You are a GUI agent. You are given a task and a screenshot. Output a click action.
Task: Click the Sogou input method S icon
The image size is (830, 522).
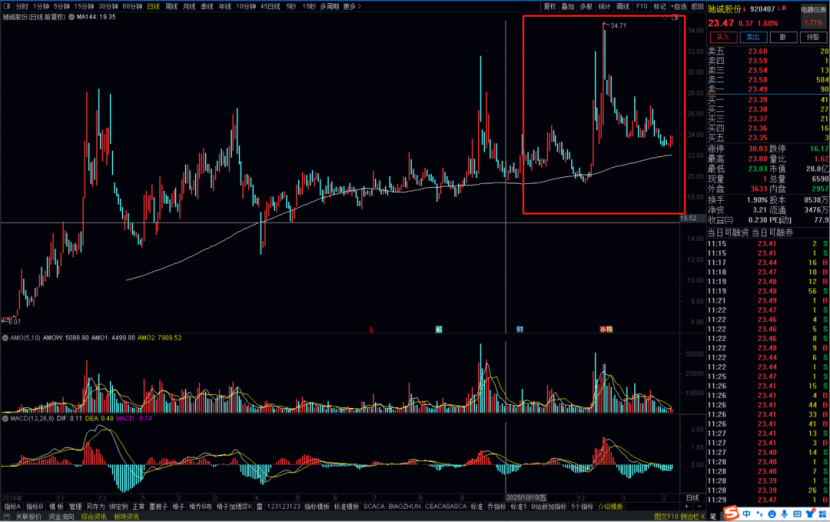click(x=732, y=512)
